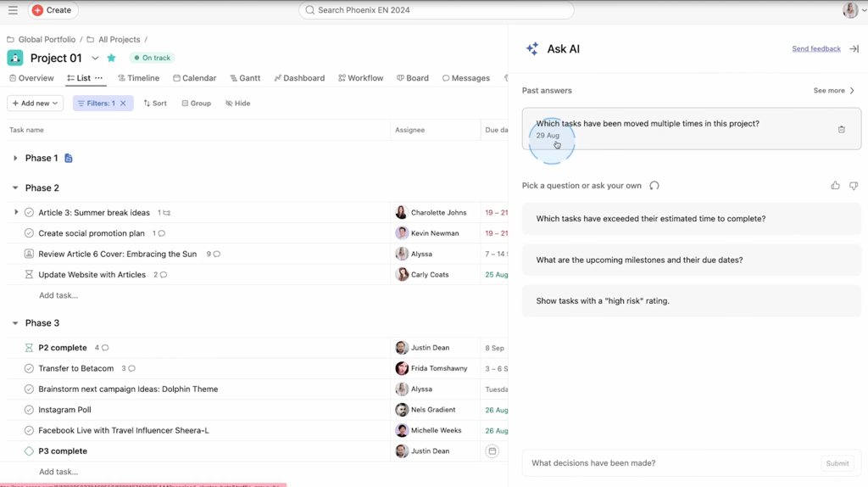Click the hourglass icon of Update Website with Articles
Screen dimensions: 868x487
(x=29, y=274)
